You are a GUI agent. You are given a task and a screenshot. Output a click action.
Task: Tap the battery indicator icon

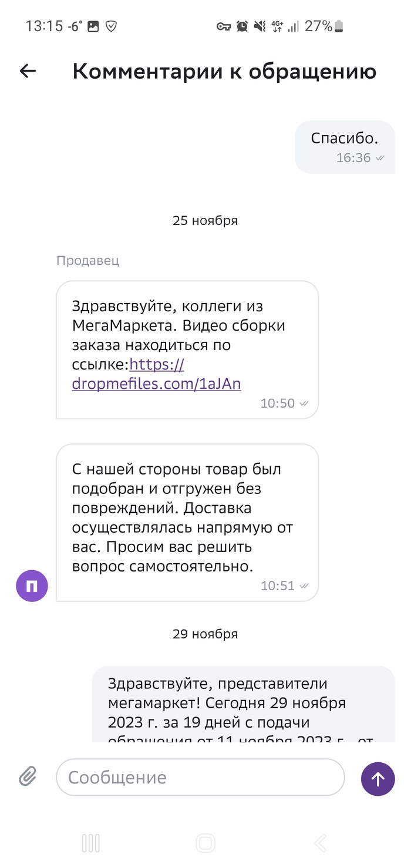pyautogui.click(x=339, y=26)
